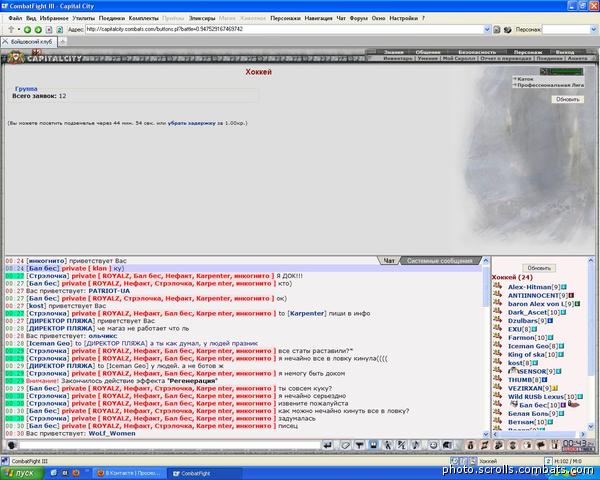Click the send message arrow icon

tap(328, 445)
